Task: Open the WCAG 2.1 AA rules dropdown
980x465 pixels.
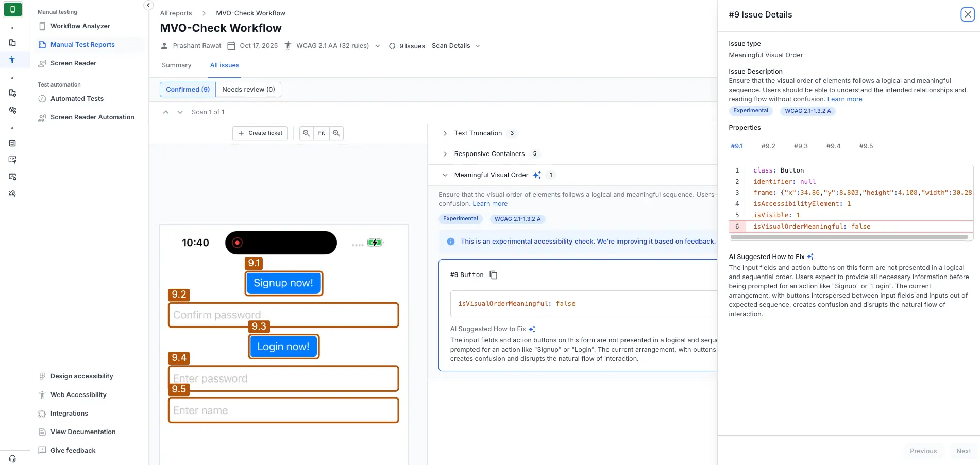Action: coord(378,46)
